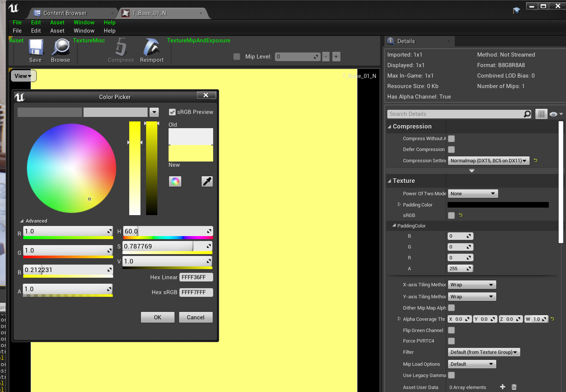This screenshot has height=392, width=566.
Task: Click the Unreal logo in the title bar
Action: click(x=13, y=8)
